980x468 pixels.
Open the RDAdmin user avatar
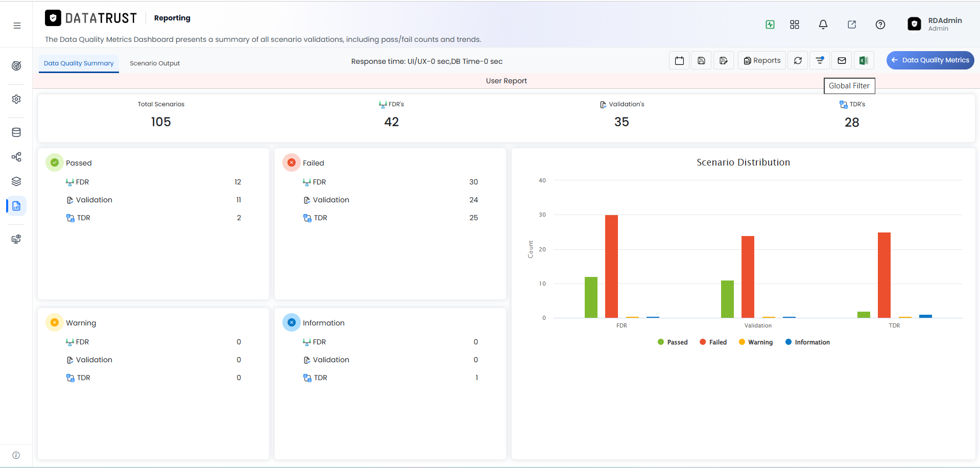click(x=915, y=24)
